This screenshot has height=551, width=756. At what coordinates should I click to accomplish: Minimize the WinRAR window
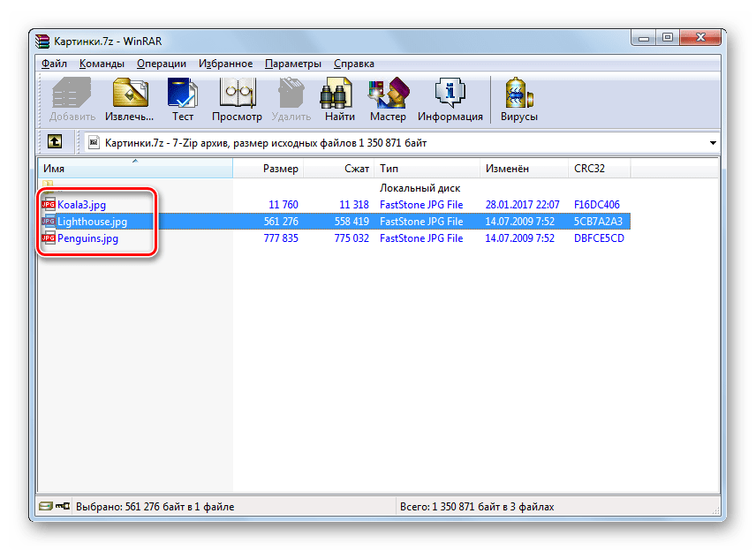tap(643, 38)
